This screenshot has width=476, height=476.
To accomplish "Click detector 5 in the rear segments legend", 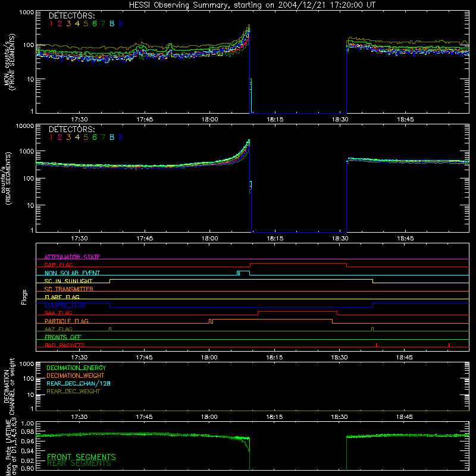I will point(86,137).
